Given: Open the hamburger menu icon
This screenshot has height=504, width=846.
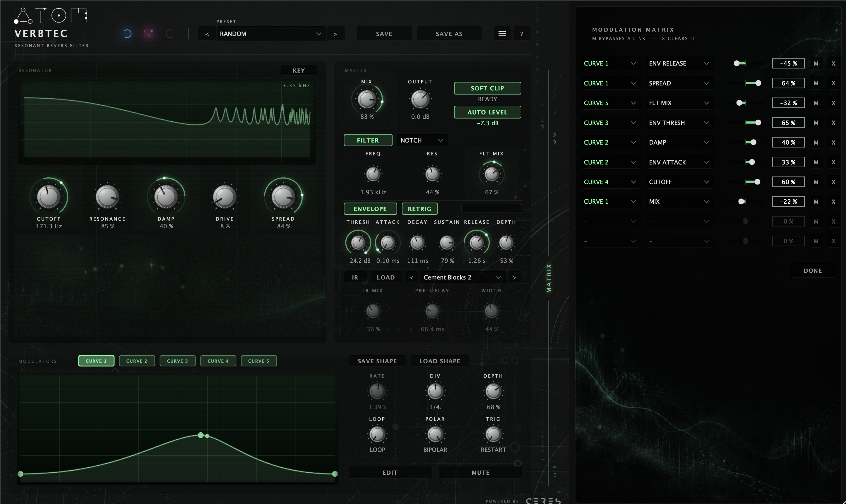Looking at the screenshot, I should pos(502,34).
